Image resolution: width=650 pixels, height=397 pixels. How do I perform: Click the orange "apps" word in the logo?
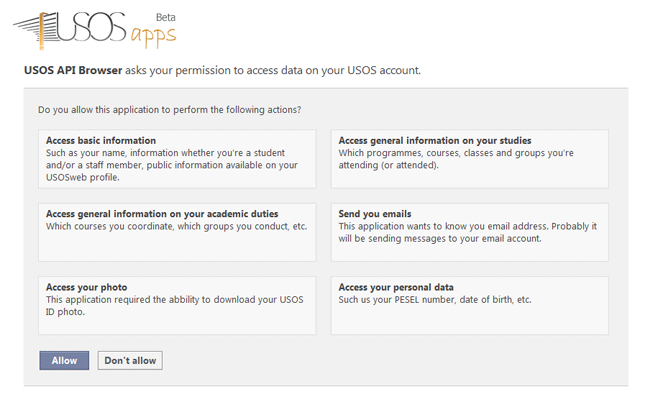(153, 36)
